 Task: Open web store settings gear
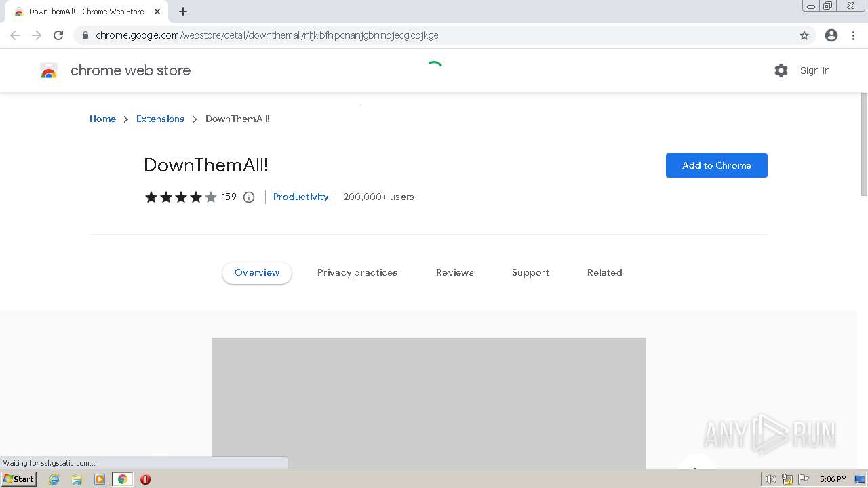click(x=781, y=70)
